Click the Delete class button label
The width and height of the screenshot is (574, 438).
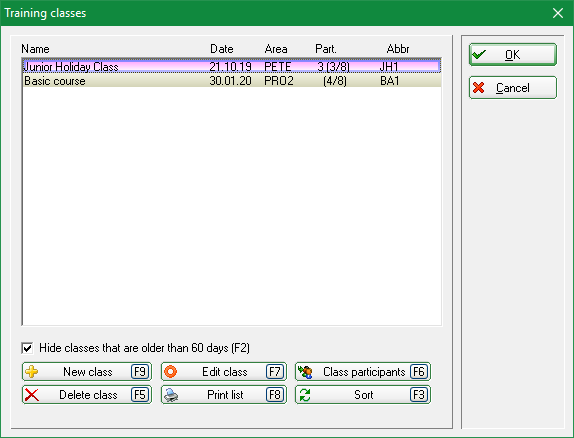point(88,395)
